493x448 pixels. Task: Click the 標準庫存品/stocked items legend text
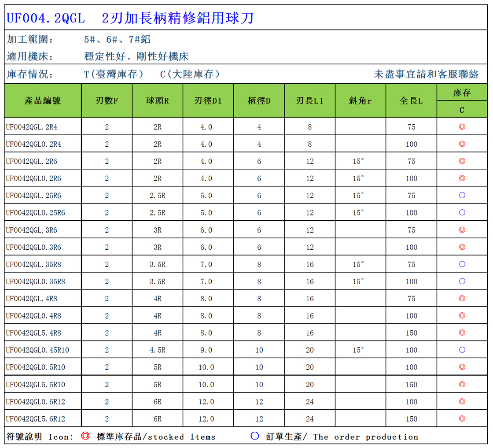pos(156,437)
